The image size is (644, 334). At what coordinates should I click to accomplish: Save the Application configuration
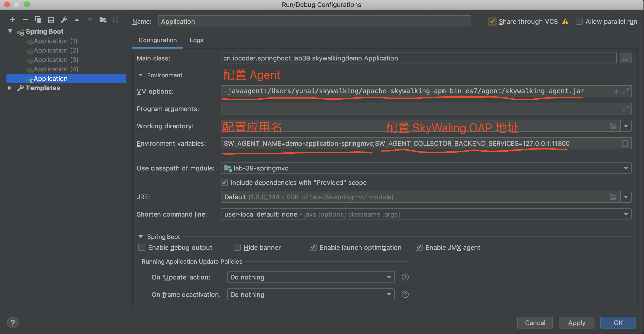51,20
